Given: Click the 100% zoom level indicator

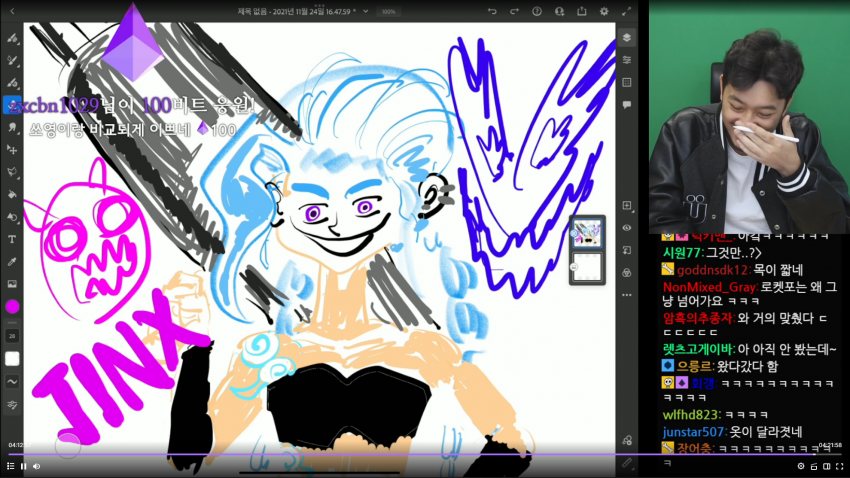Looking at the screenshot, I should [389, 11].
